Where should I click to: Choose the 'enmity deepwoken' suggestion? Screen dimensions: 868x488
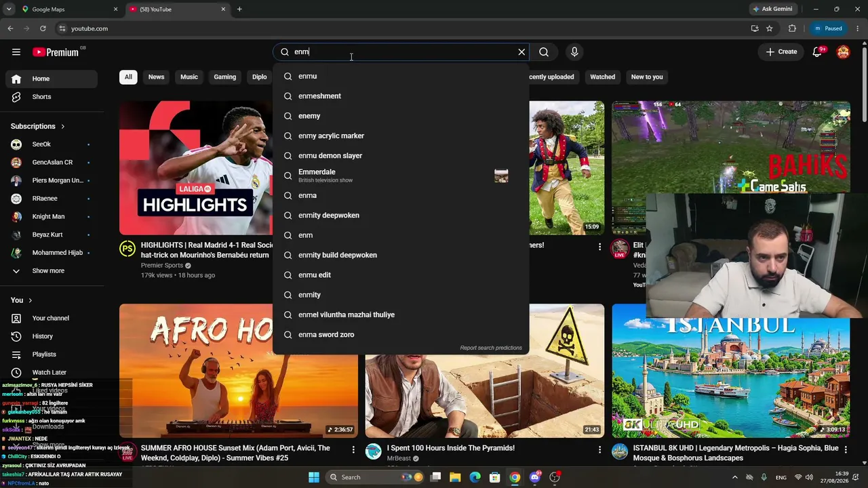401,216
